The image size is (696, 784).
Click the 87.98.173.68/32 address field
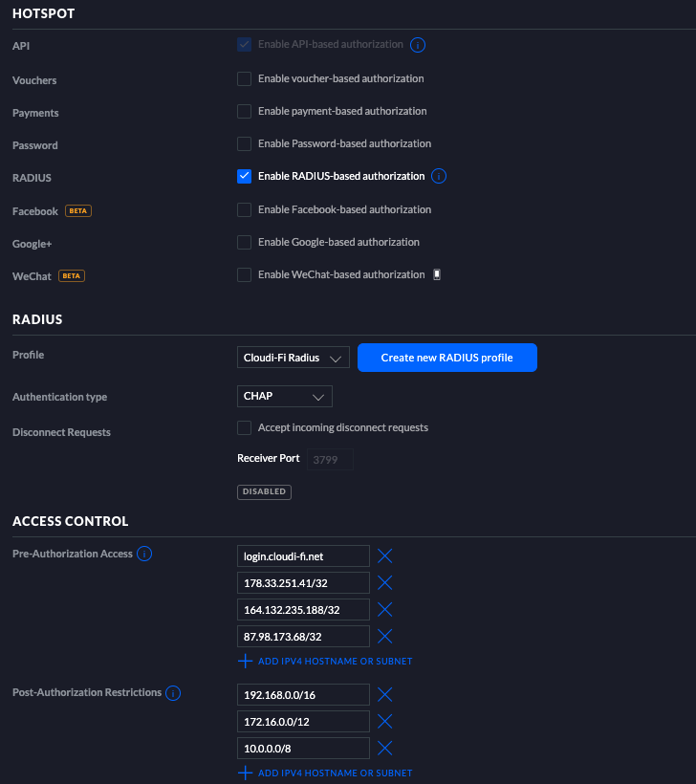(x=303, y=637)
